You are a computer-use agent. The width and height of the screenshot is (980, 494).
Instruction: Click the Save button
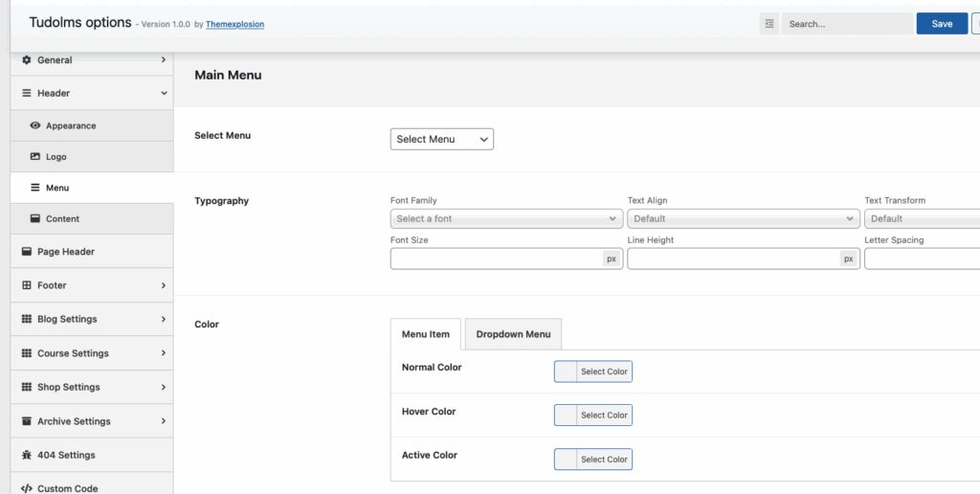point(942,24)
